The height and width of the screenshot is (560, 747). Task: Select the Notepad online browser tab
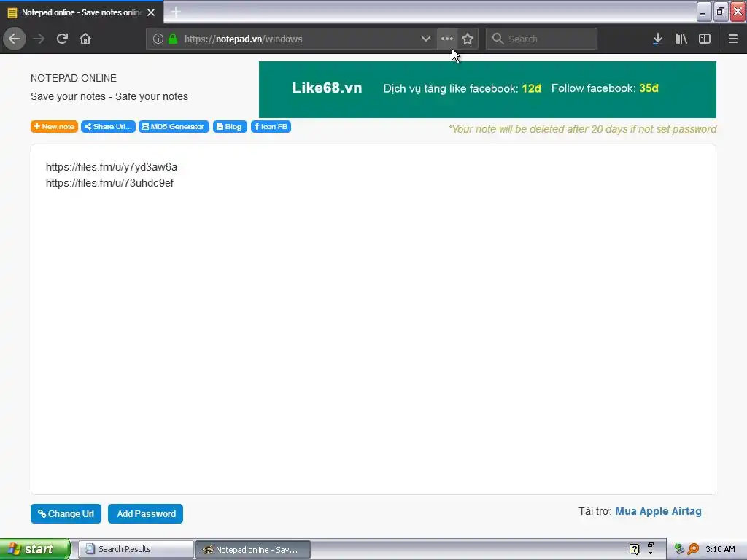point(82,12)
